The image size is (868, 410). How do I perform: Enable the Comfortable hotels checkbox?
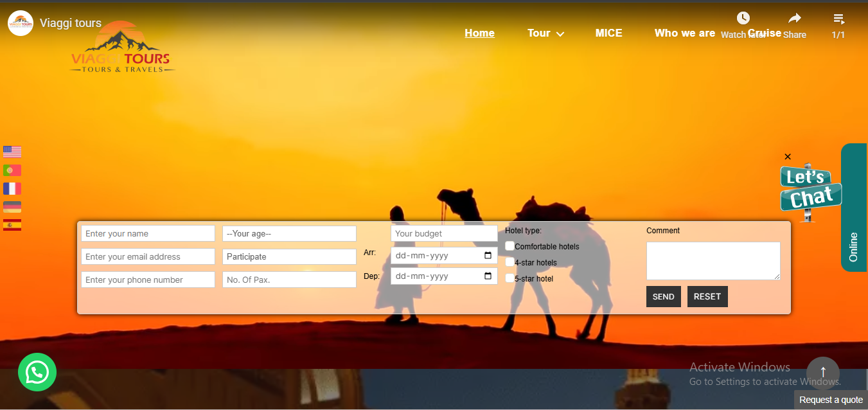pos(509,246)
